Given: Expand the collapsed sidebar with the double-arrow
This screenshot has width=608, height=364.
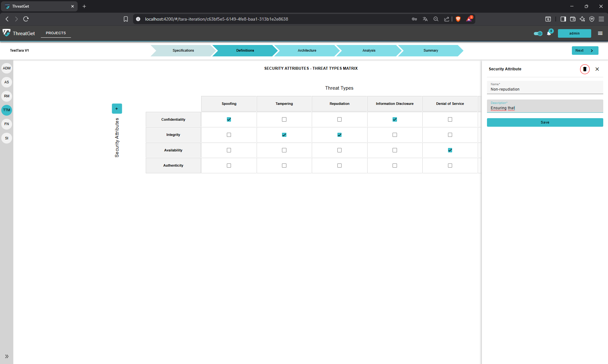Looking at the screenshot, I should (x=6, y=356).
